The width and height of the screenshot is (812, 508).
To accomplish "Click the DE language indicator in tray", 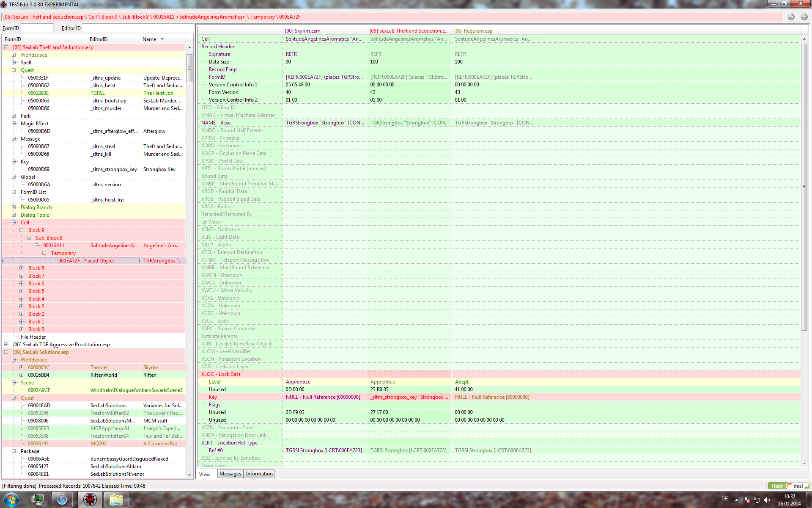I will [x=725, y=499].
